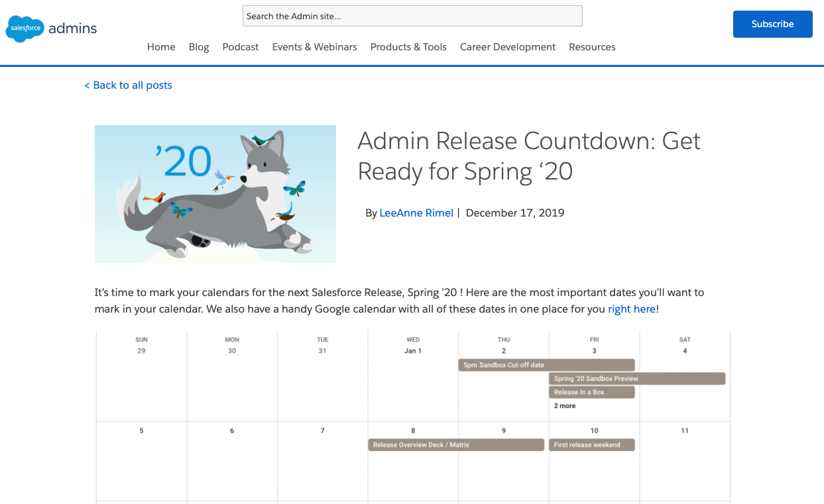Select the Spring '20 Sandbox Preview event
Image resolution: width=824 pixels, height=504 pixels.
point(637,379)
